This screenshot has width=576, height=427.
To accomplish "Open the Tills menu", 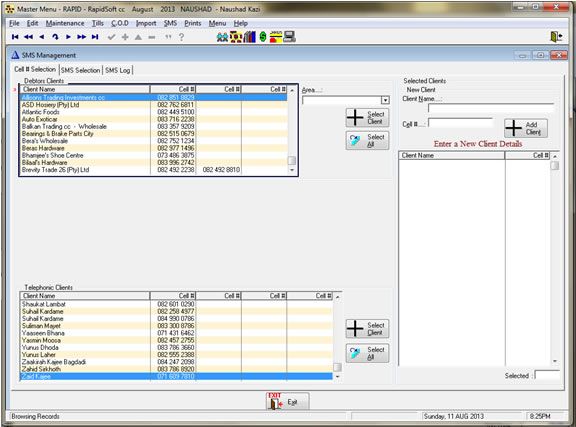I will (x=98, y=23).
